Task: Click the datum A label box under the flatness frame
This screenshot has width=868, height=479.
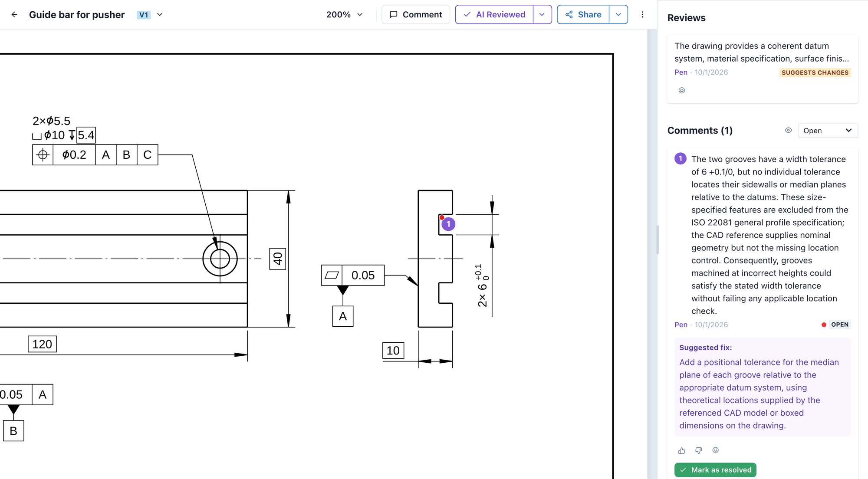Action: click(343, 316)
